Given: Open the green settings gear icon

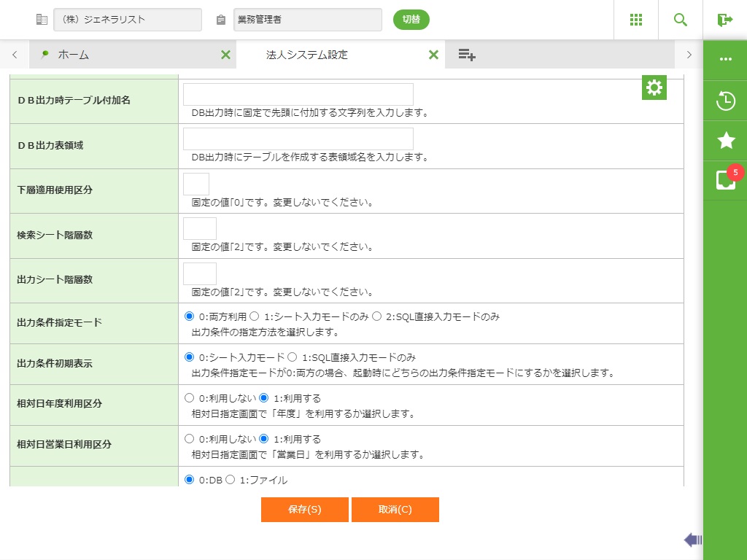Looking at the screenshot, I should click(x=654, y=87).
